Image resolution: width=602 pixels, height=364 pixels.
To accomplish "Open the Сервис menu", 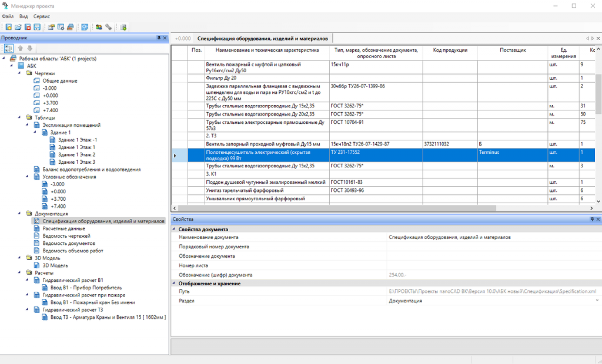I will click(42, 16).
